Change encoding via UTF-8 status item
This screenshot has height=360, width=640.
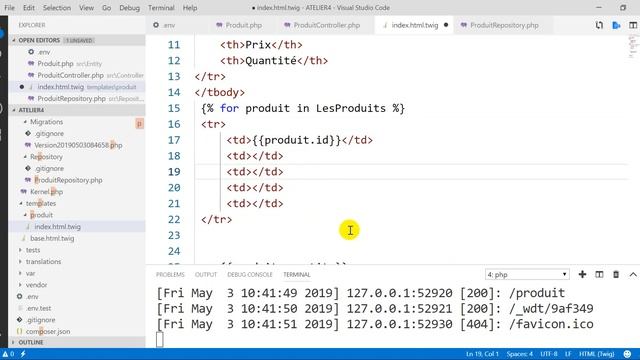tap(549, 354)
